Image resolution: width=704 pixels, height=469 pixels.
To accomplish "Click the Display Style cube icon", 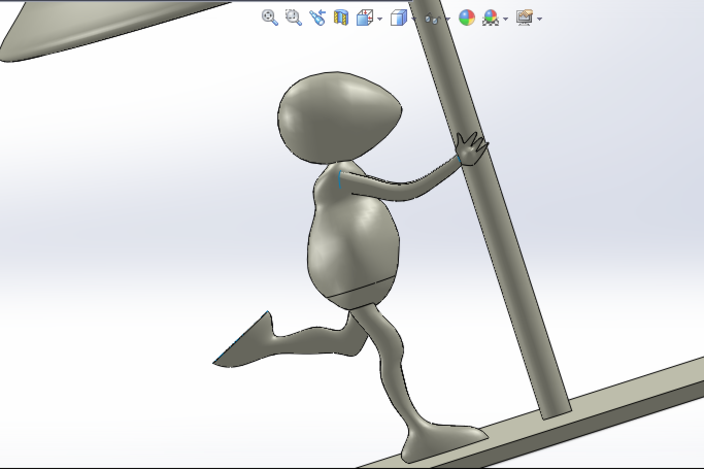I will click(398, 17).
